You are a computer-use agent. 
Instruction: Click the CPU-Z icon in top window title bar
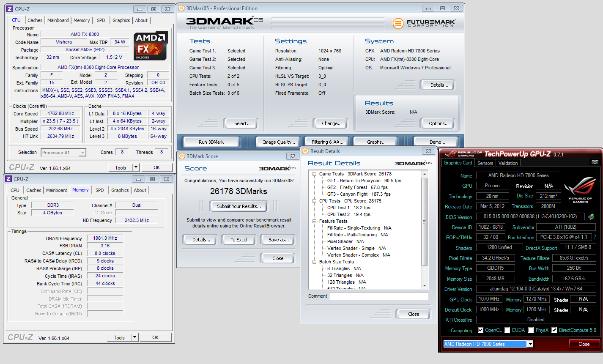(9, 9)
